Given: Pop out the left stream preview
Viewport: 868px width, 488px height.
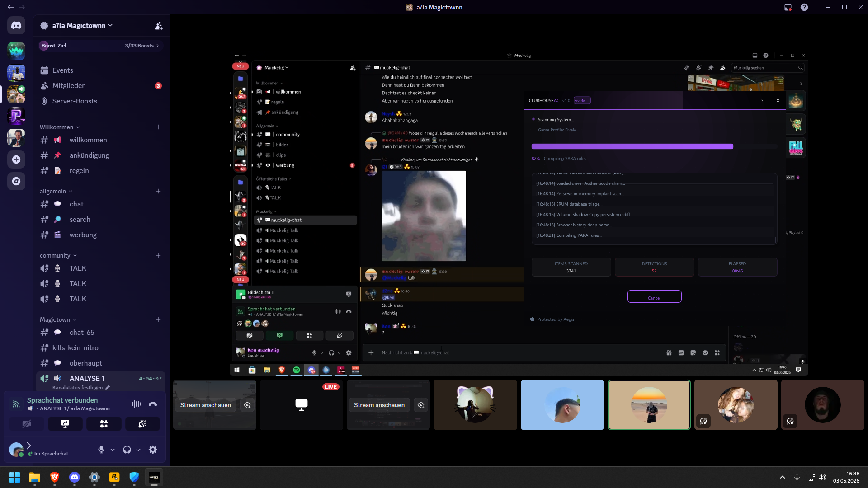Looking at the screenshot, I should [x=247, y=405].
